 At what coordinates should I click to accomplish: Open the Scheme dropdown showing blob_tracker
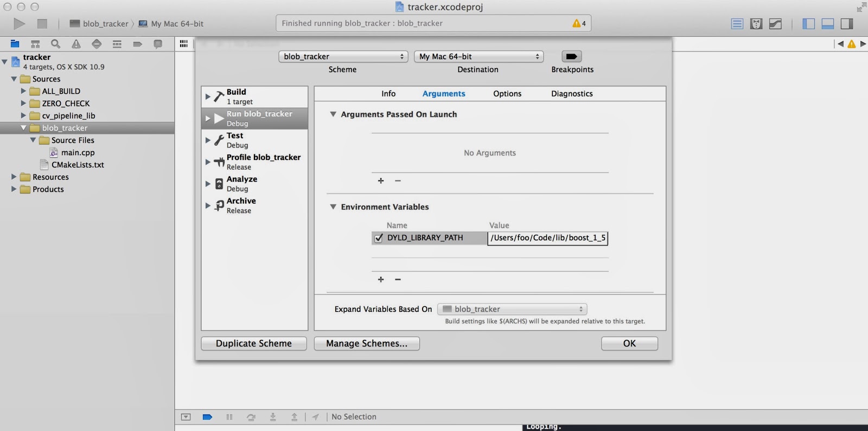343,56
